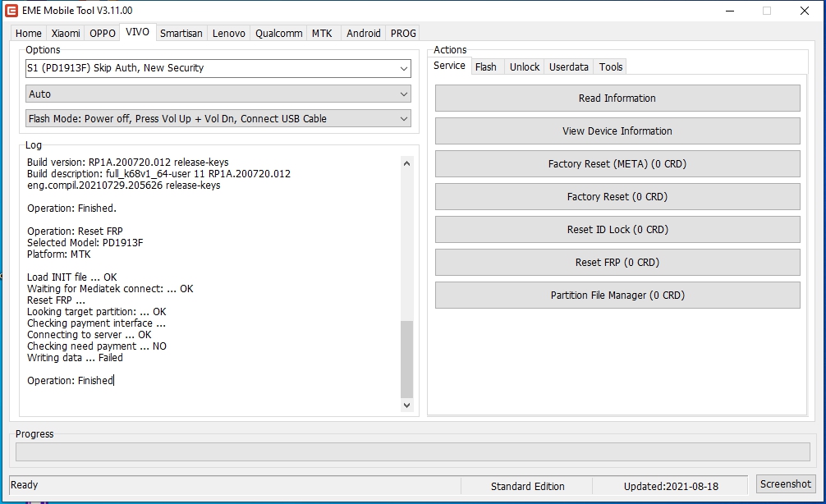Open the Smartisan tab
Screen dimensions: 826x504
click(x=181, y=33)
